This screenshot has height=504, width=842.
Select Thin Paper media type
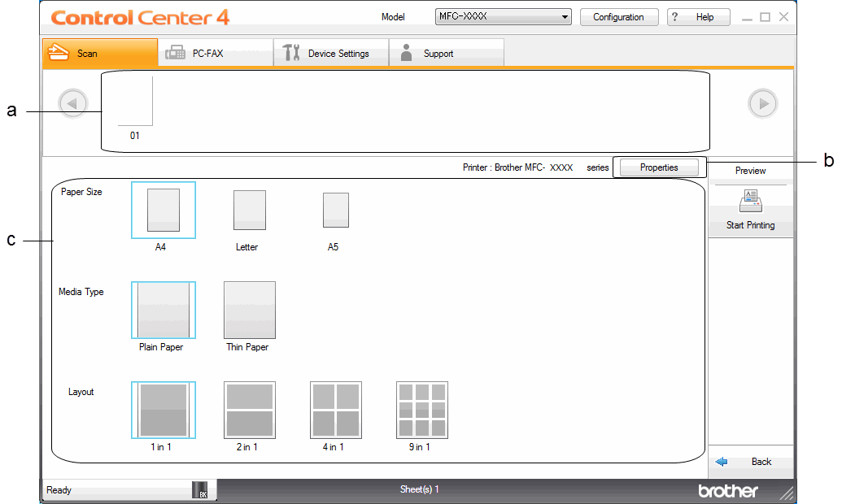tap(250, 311)
